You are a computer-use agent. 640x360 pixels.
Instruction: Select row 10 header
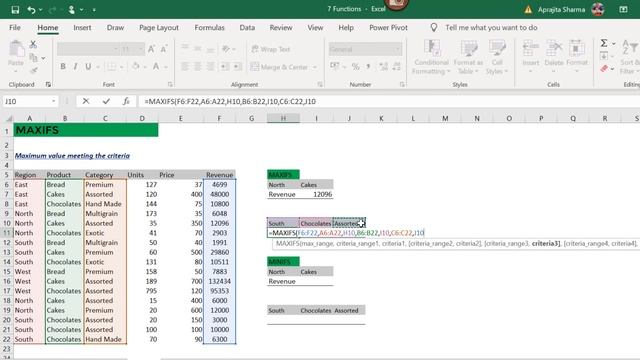point(7,223)
